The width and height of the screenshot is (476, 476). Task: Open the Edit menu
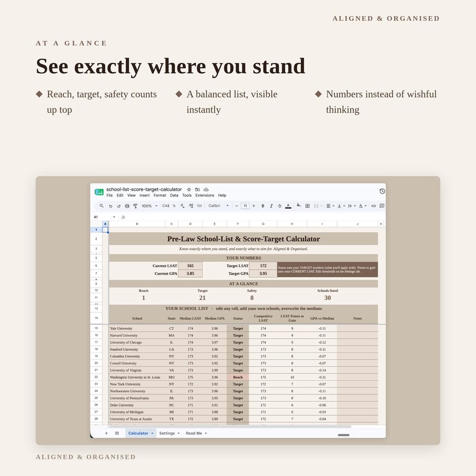pyautogui.click(x=120, y=195)
